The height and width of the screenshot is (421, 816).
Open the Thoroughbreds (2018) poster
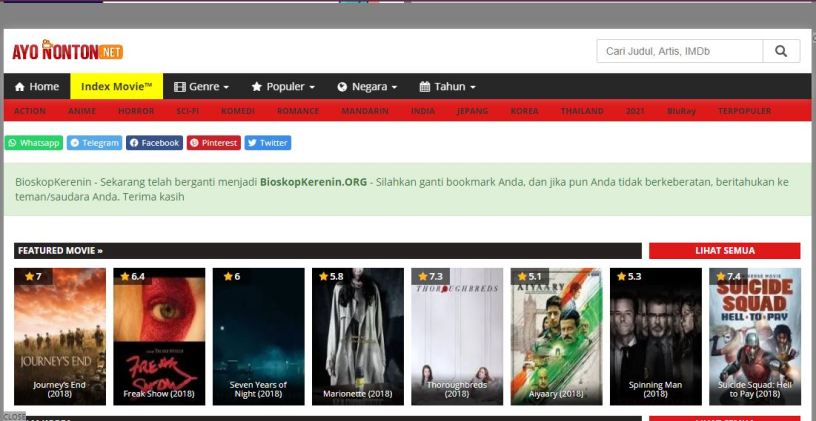click(457, 337)
